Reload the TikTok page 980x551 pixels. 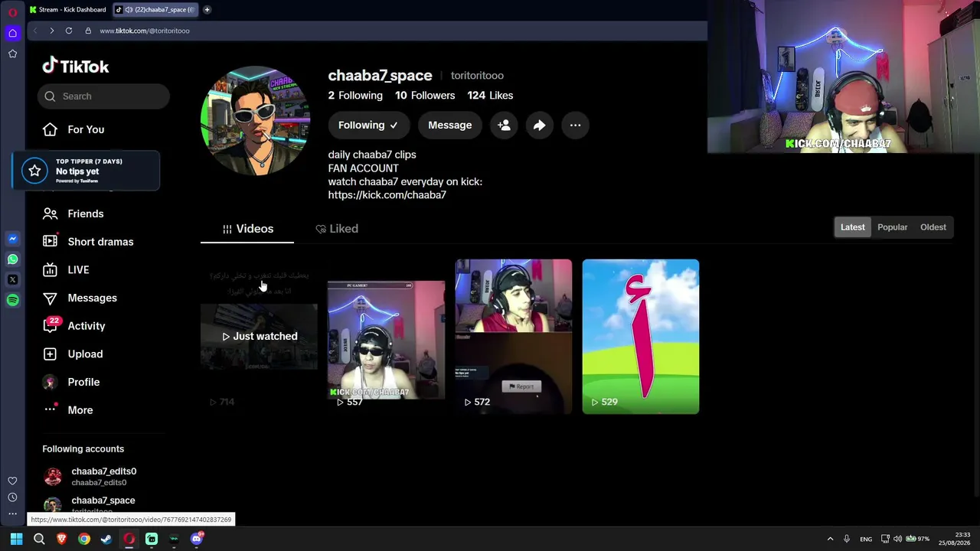pos(69,31)
